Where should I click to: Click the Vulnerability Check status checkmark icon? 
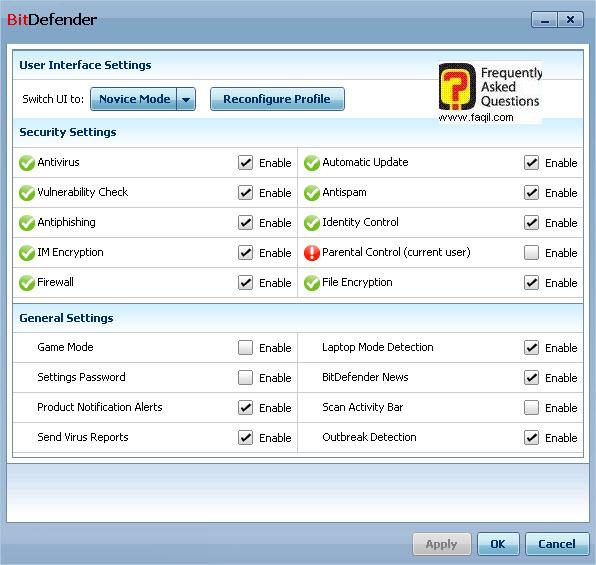point(27,193)
